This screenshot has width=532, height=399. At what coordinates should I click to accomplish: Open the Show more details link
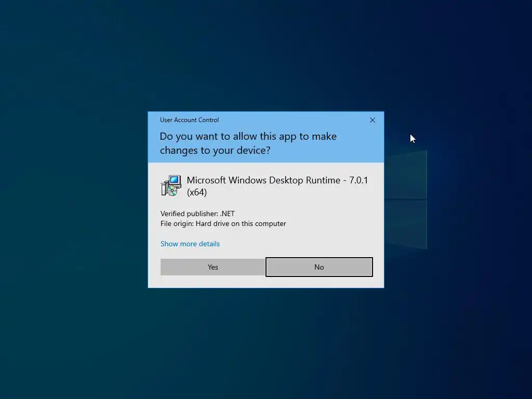click(x=190, y=244)
